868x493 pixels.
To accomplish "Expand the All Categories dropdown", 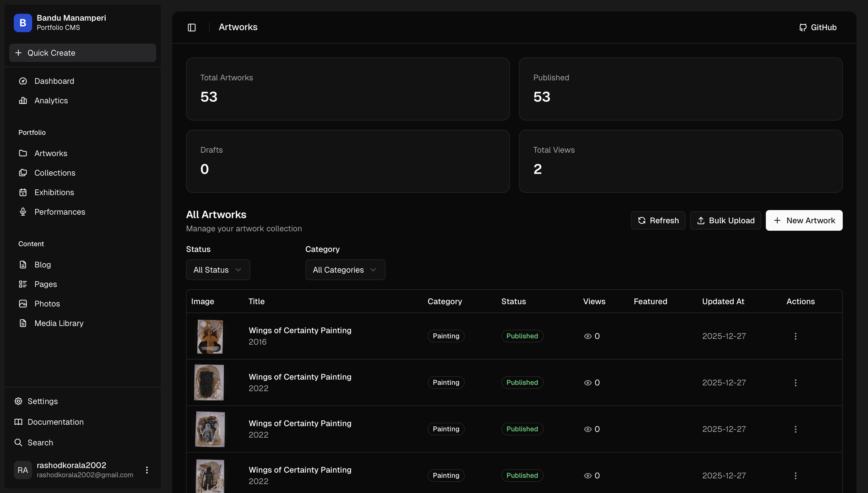I will click(345, 270).
